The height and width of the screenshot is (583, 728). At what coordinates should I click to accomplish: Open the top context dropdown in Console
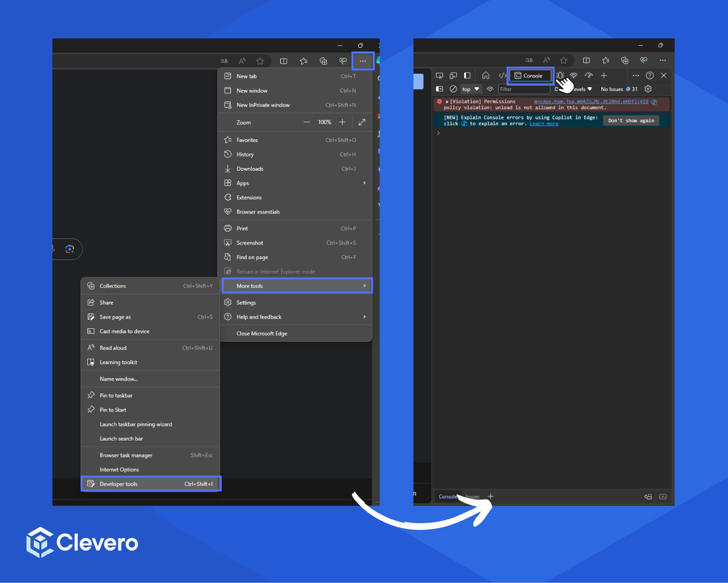(x=471, y=89)
